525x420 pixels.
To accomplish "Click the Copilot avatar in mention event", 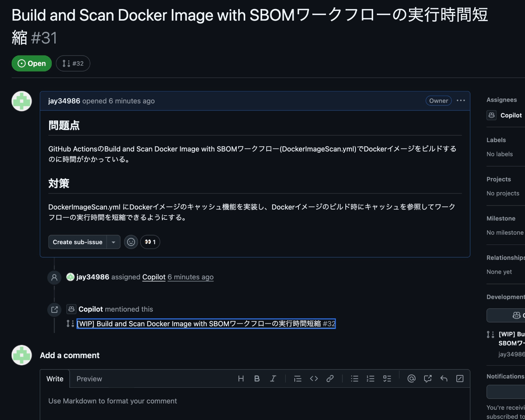I will tap(71, 309).
